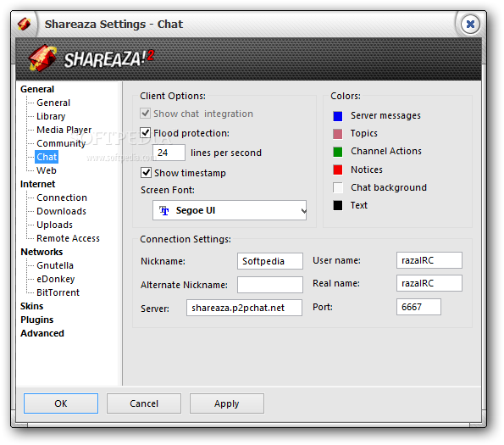This screenshot has width=504, height=445.
Task: Open the Connection settings page
Action: click(62, 197)
